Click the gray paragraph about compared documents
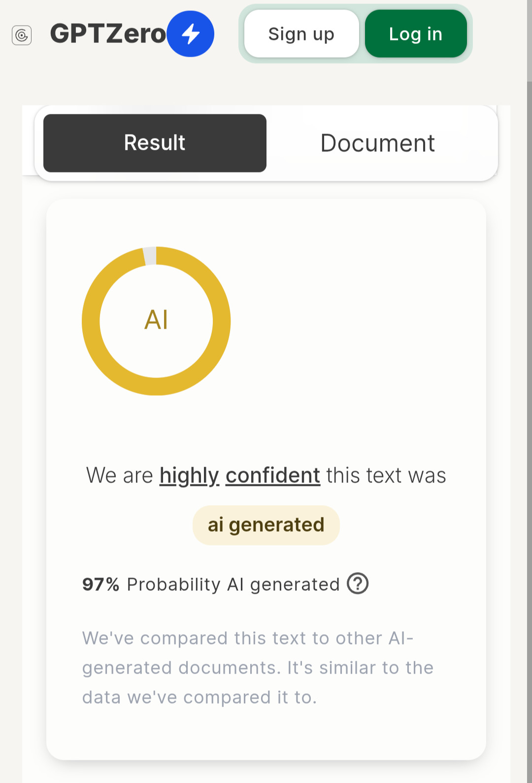Viewport: 532px width, 783px height. (257, 668)
